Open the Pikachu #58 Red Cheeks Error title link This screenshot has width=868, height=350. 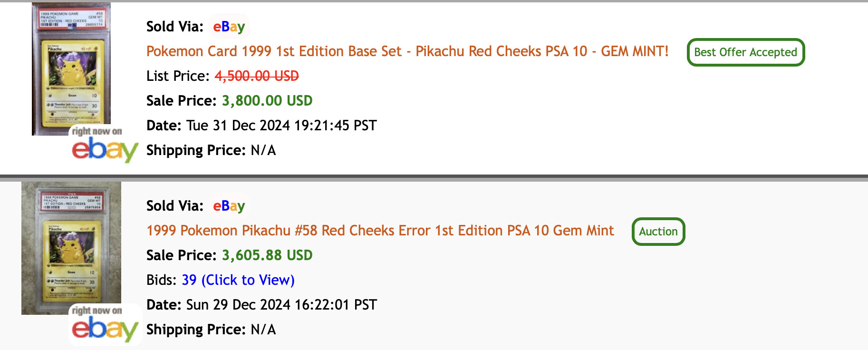pos(380,231)
